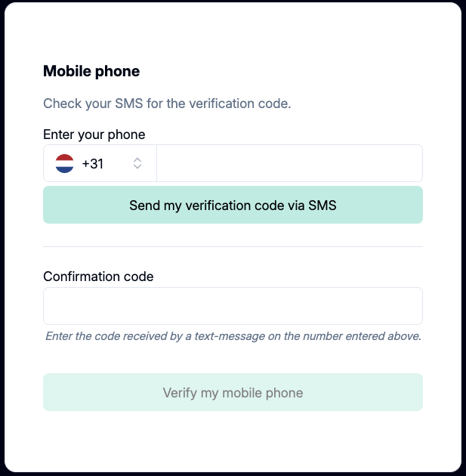Click the italic helper text below the code field
This screenshot has width=466, height=476.
233,335
